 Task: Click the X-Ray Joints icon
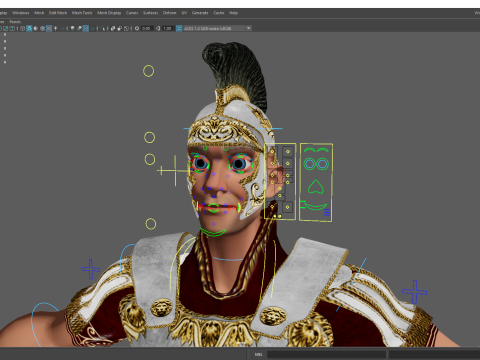point(126,28)
